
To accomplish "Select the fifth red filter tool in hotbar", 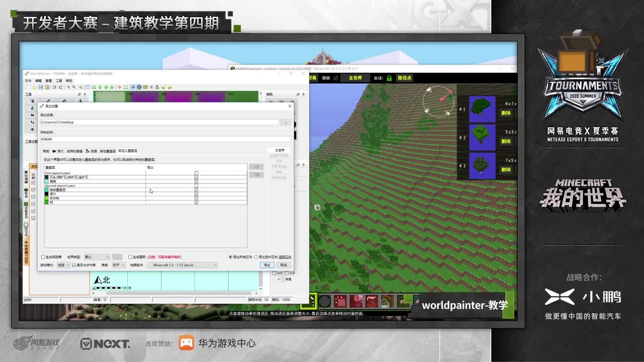I will (x=372, y=301).
